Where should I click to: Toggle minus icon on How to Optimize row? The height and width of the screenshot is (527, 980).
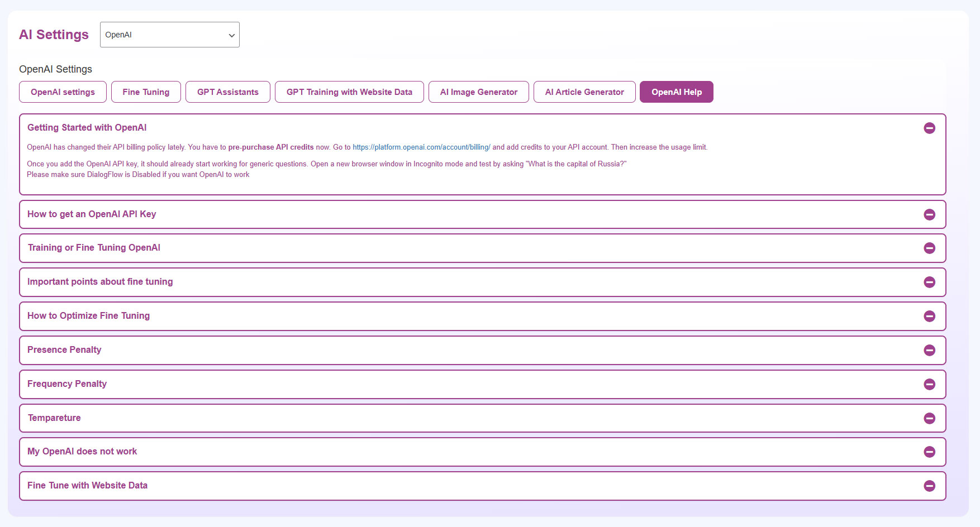click(x=929, y=316)
